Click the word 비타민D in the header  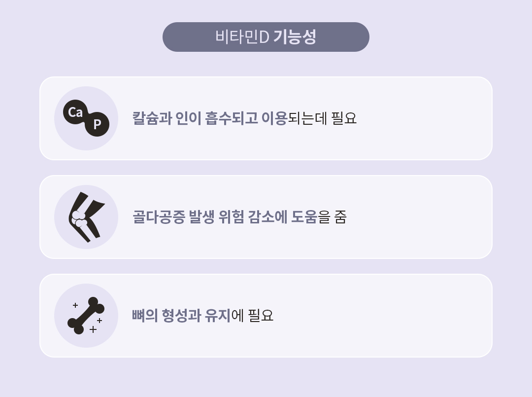[x=241, y=37]
